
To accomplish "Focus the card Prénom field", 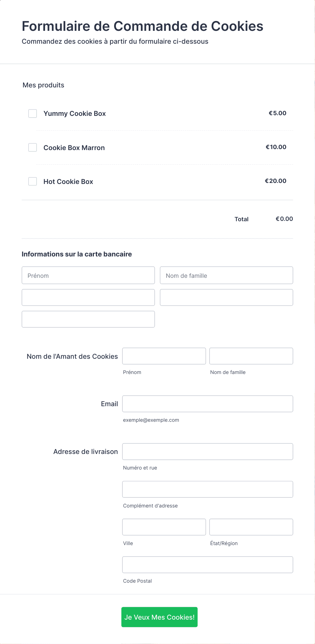I will (x=88, y=275).
